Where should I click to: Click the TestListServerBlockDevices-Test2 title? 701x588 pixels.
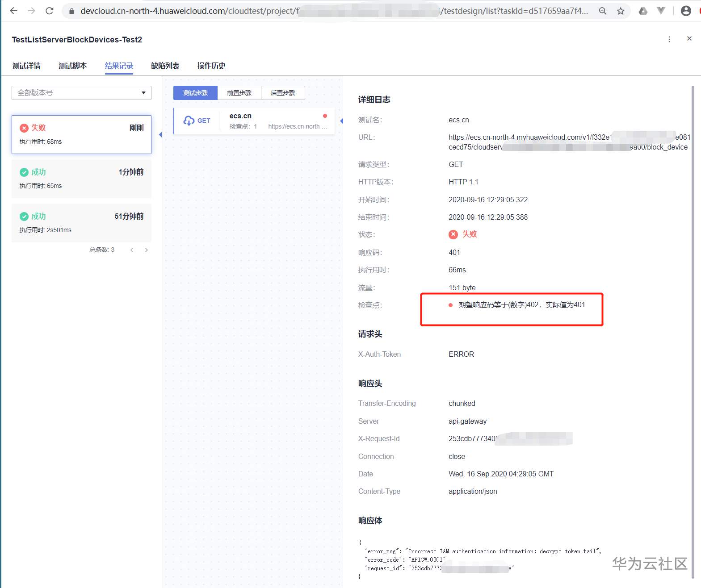77,40
